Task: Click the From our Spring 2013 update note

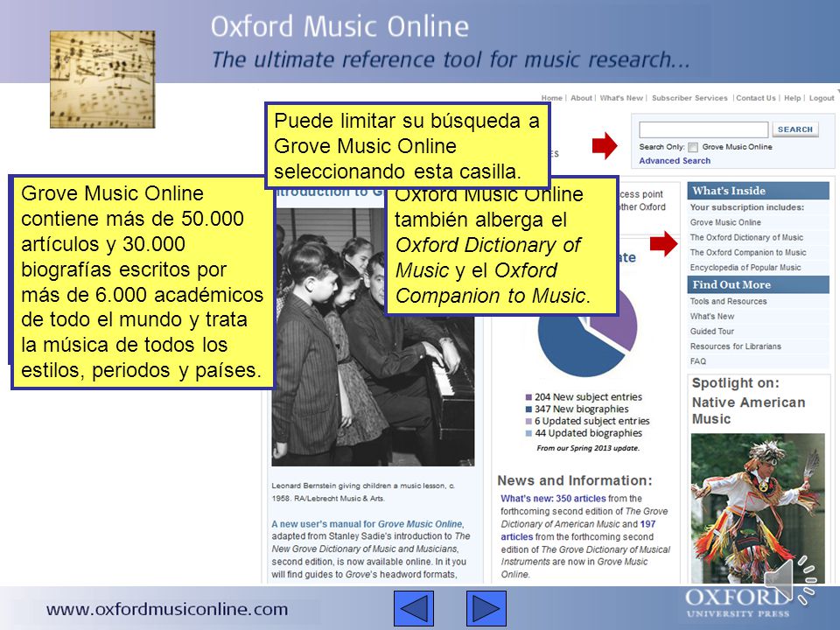Action: [x=588, y=448]
